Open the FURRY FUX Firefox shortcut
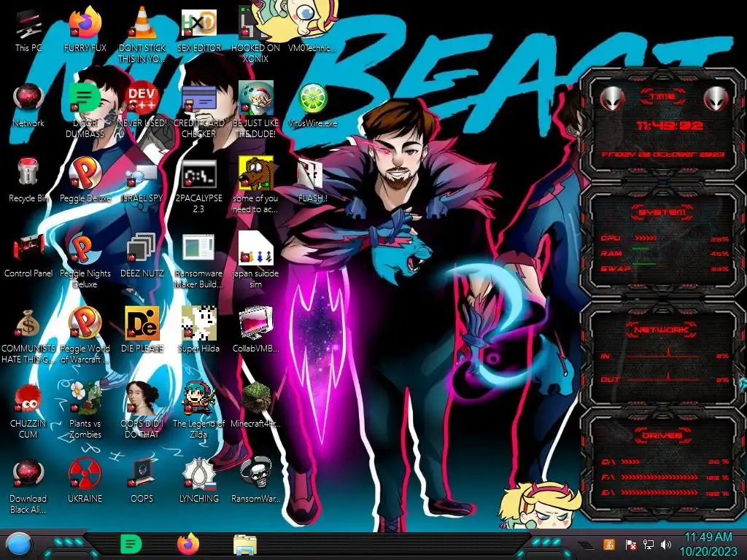Image resolution: width=747 pixels, height=560 pixels. coord(85,31)
